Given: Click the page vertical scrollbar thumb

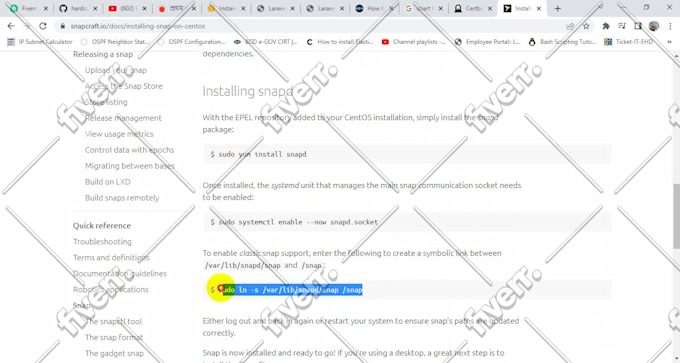Looking at the screenshot, I should (676, 216).
